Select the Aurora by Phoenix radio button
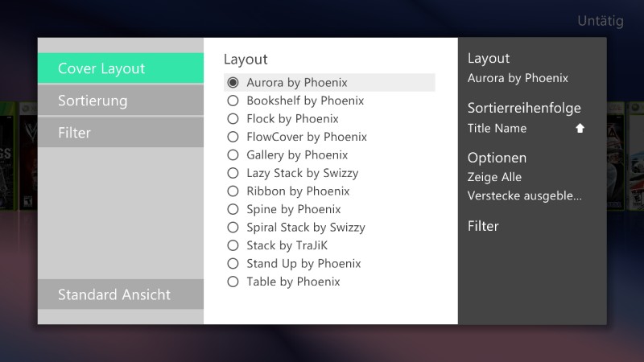This screenshot has width=644, height=362. [x=233, y=83]
